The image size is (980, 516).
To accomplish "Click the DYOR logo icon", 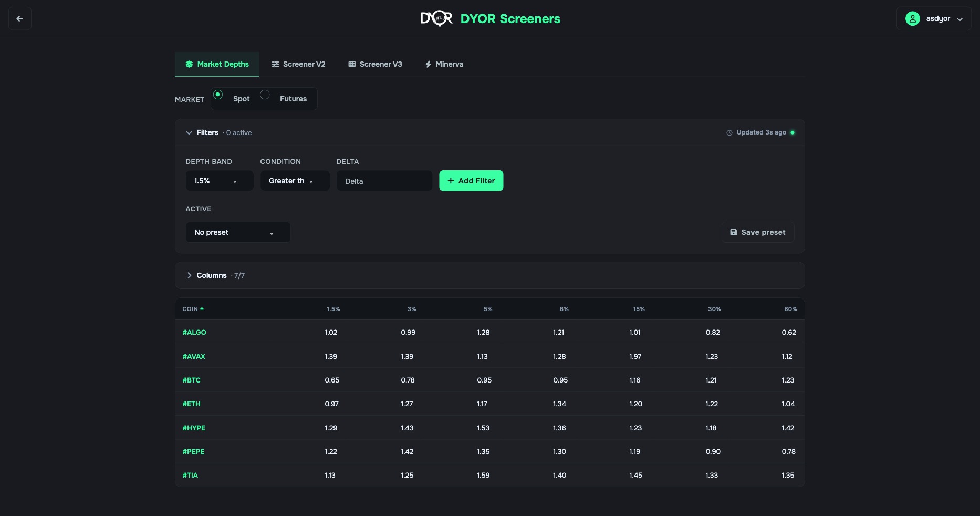I will [436, 19].
